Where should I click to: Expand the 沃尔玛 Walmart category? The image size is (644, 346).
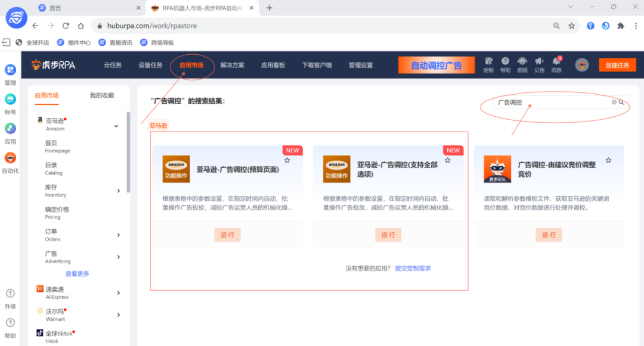click(x=119, y=315)
